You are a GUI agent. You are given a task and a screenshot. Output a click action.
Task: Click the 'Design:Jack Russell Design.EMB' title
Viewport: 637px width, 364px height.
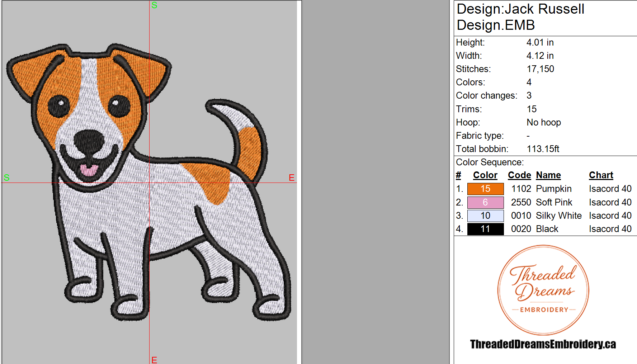(520, 17)
